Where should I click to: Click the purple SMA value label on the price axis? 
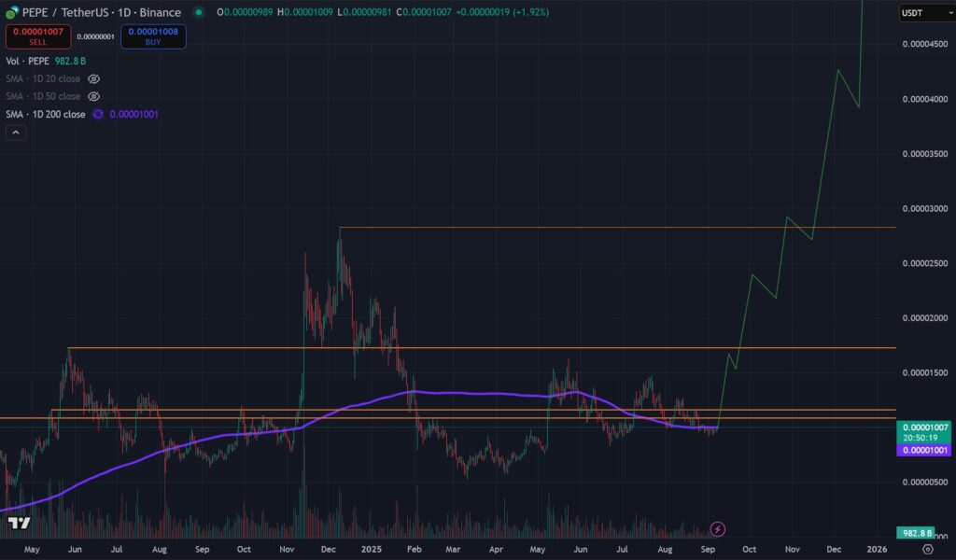(923, 450)
